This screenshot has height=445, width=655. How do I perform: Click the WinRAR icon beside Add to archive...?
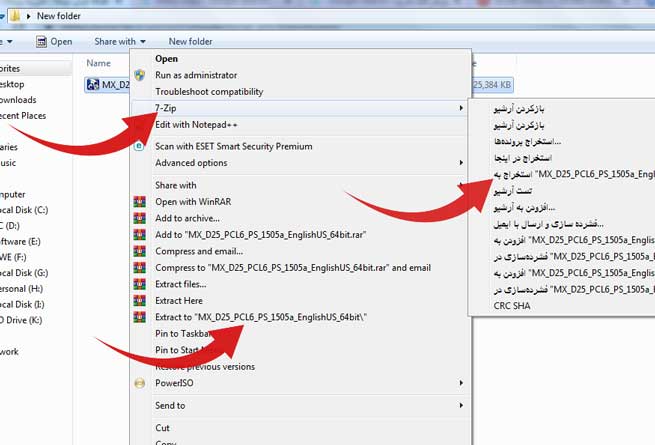(x=140, y=218)
